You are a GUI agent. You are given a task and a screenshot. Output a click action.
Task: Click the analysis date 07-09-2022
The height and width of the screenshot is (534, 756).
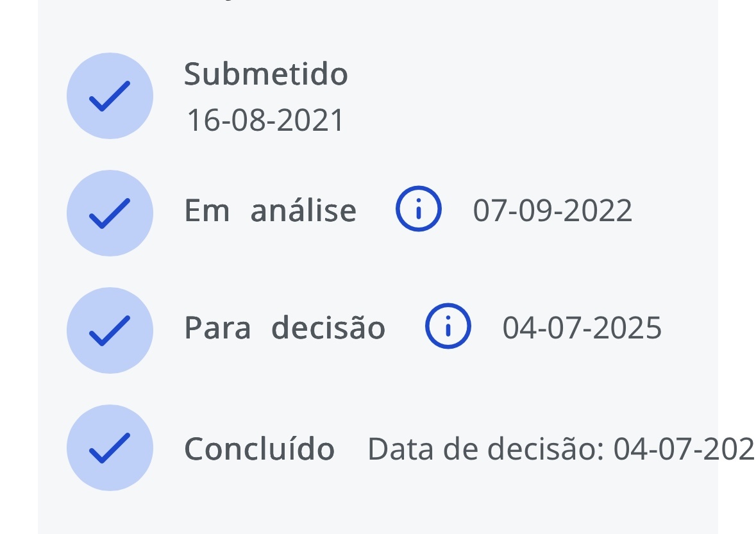point(553,211)
